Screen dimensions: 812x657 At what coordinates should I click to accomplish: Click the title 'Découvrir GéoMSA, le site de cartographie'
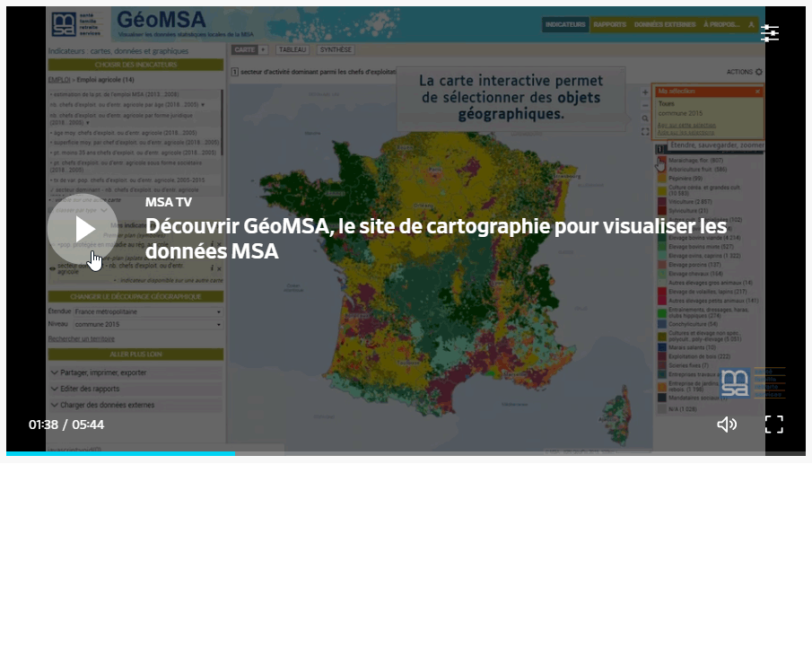click(x=435, y=239)
